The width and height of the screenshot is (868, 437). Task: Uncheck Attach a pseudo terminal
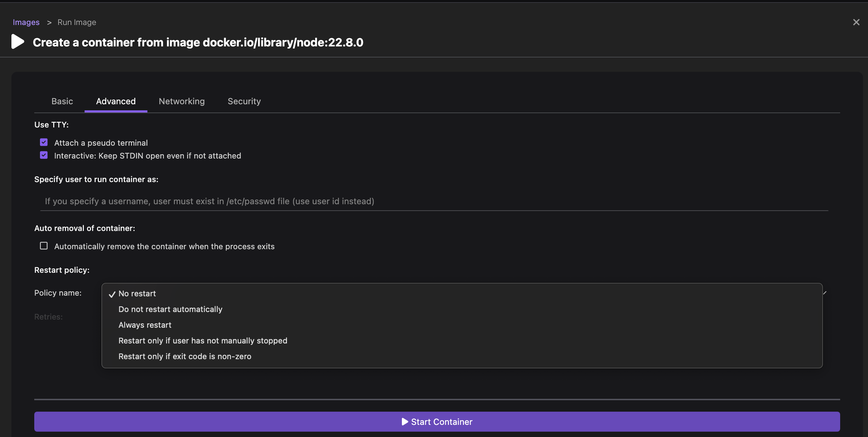44,142
